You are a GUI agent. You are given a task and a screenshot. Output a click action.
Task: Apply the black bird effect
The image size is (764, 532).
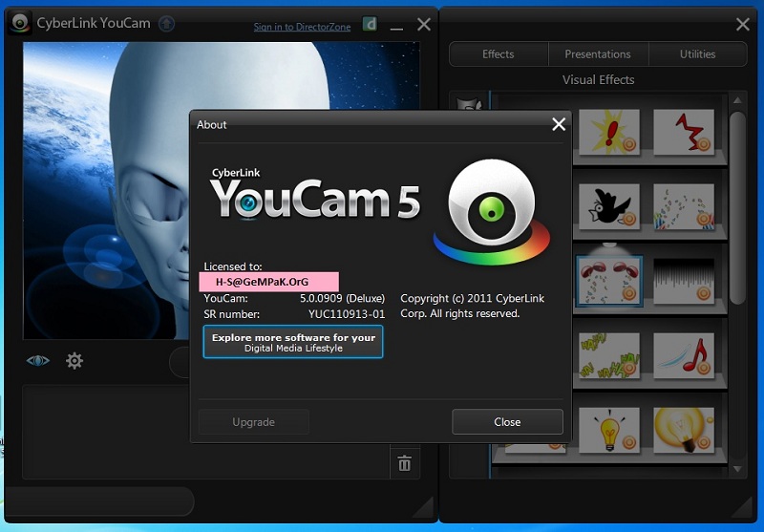pyautogui.click(x=609, y=206)
